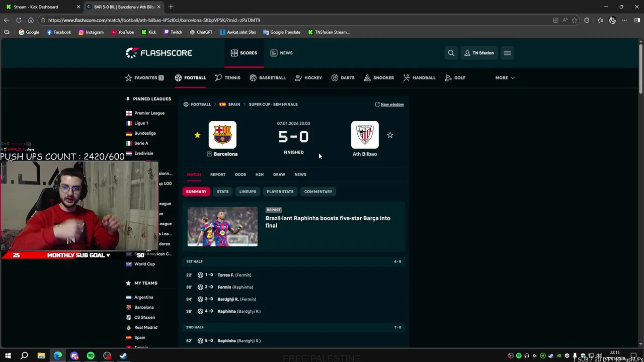Open the Draw tab
644x362 pixels.
point(279,174)
